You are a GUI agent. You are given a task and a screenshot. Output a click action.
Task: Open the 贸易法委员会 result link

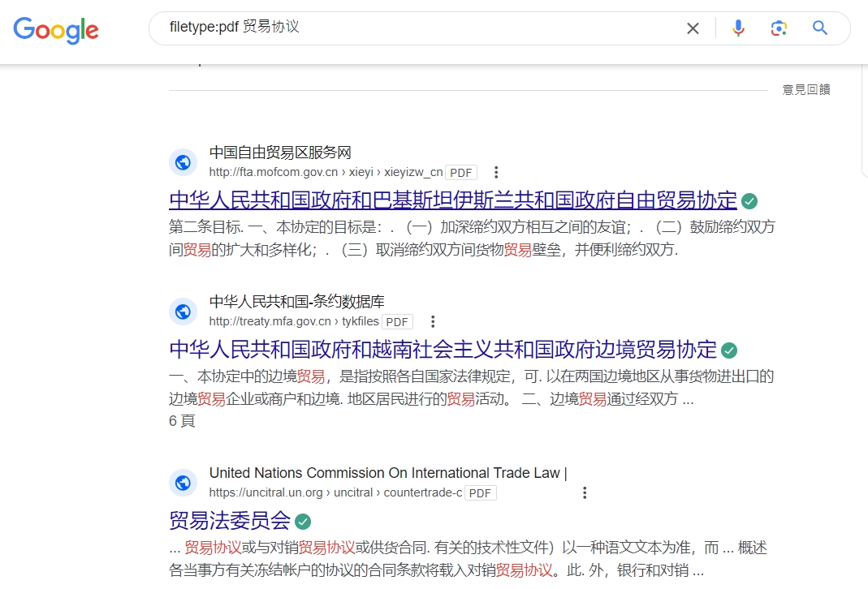tap(230, 521)
